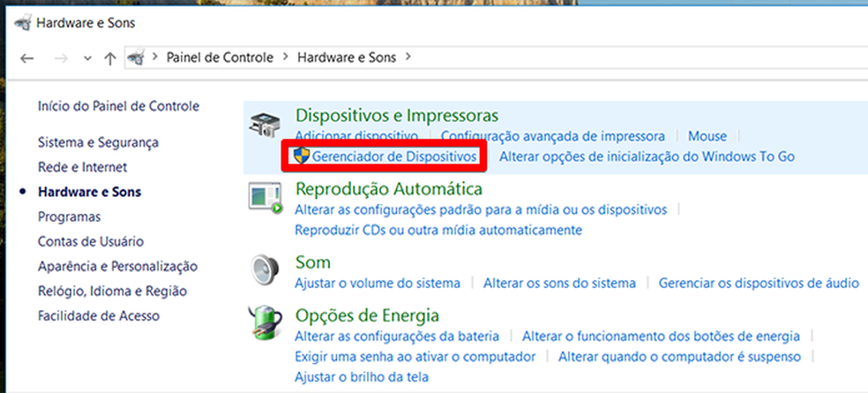
Task: Click Adicionar dispositivo link
Action: [x=356, y=135]
